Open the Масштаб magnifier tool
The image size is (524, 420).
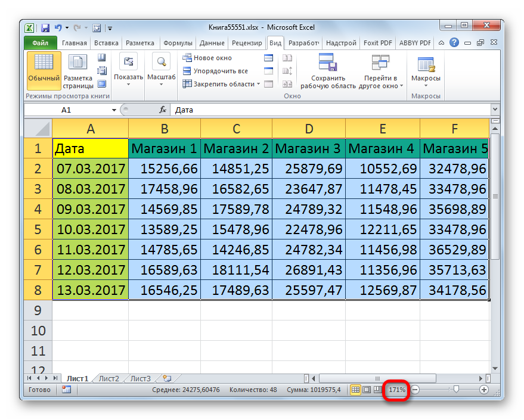161,70
